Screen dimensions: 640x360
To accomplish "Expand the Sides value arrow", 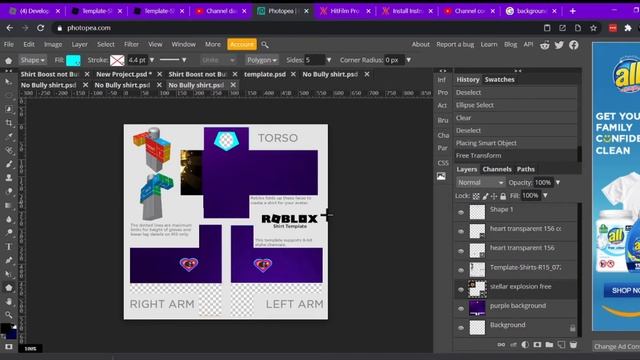I will pos(329,60).
